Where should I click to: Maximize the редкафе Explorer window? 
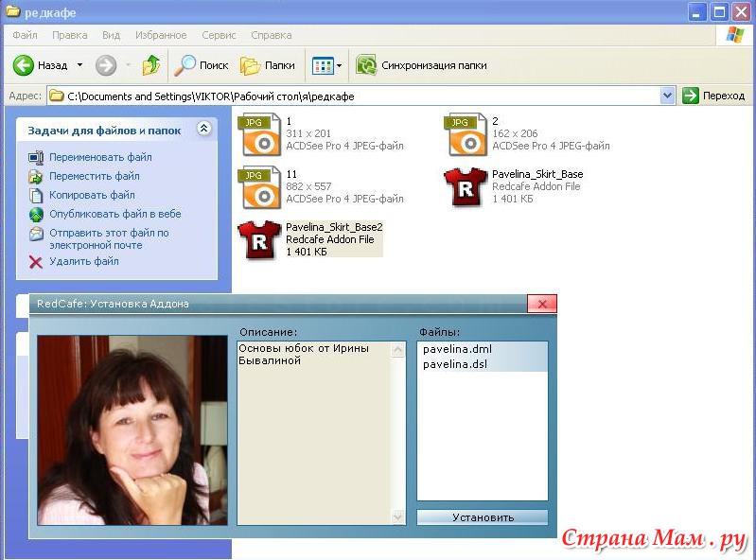(719, 11)
